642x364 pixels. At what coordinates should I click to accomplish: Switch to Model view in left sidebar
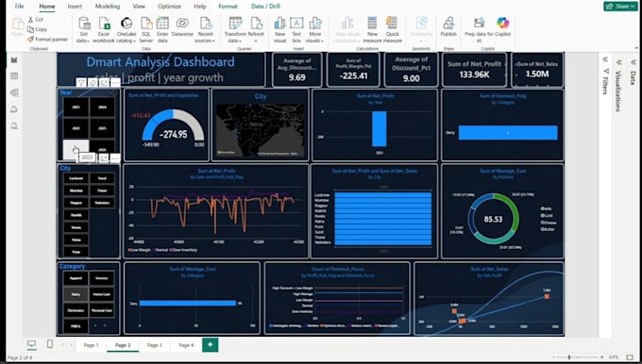point(14,92)
